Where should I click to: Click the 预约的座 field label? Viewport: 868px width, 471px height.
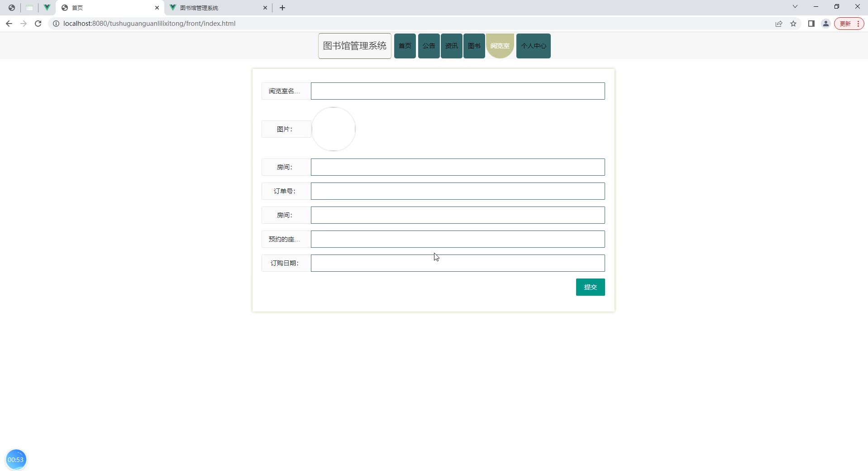[x=286, y=239]
